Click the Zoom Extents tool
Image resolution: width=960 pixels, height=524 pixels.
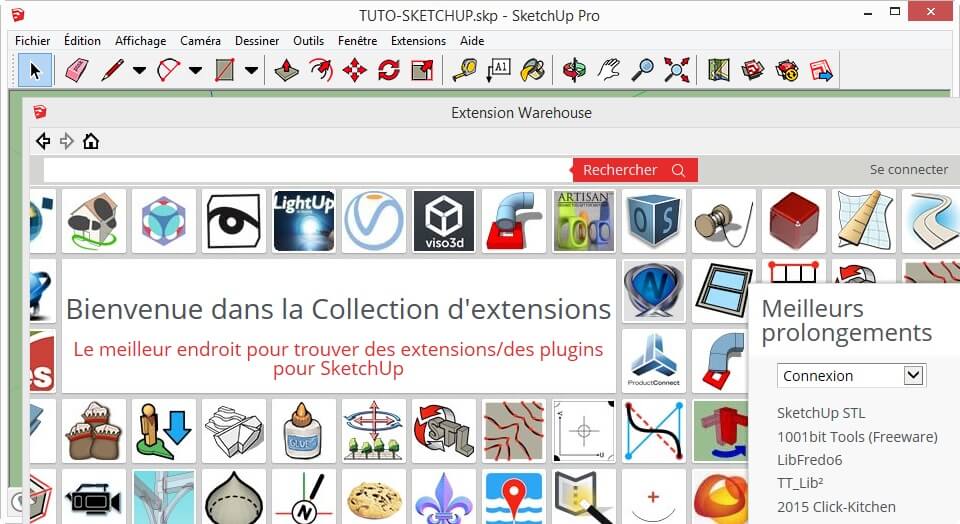coord(677,70)
